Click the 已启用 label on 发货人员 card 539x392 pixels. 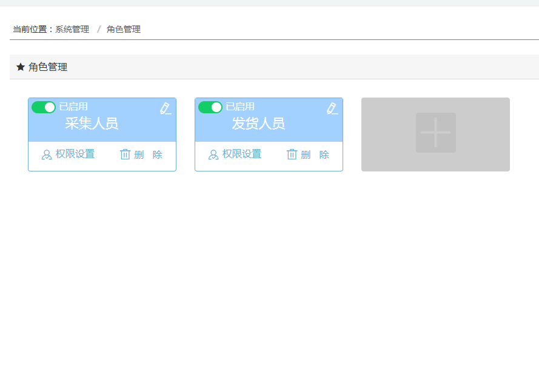point(240,107)
